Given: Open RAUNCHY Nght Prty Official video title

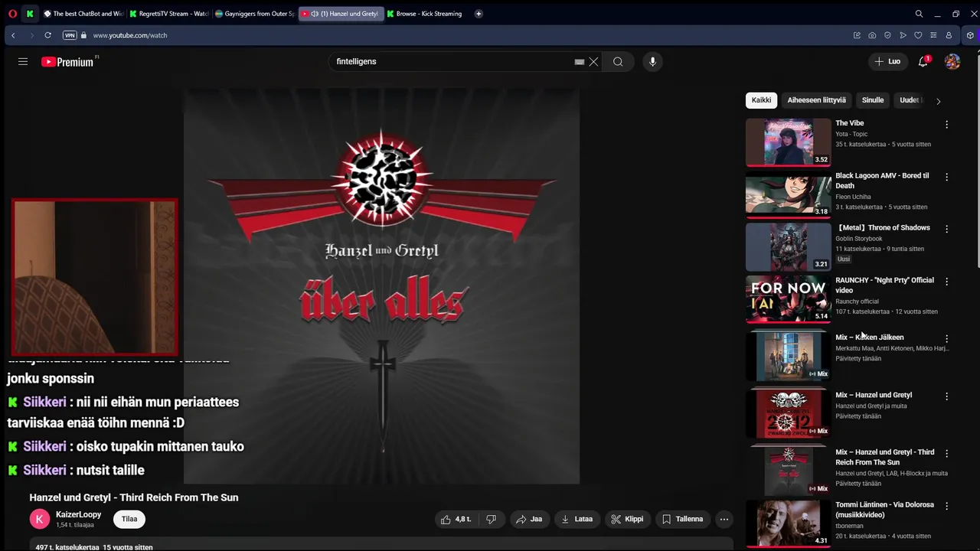Looking at the screenshot, I should click(884, 285).
